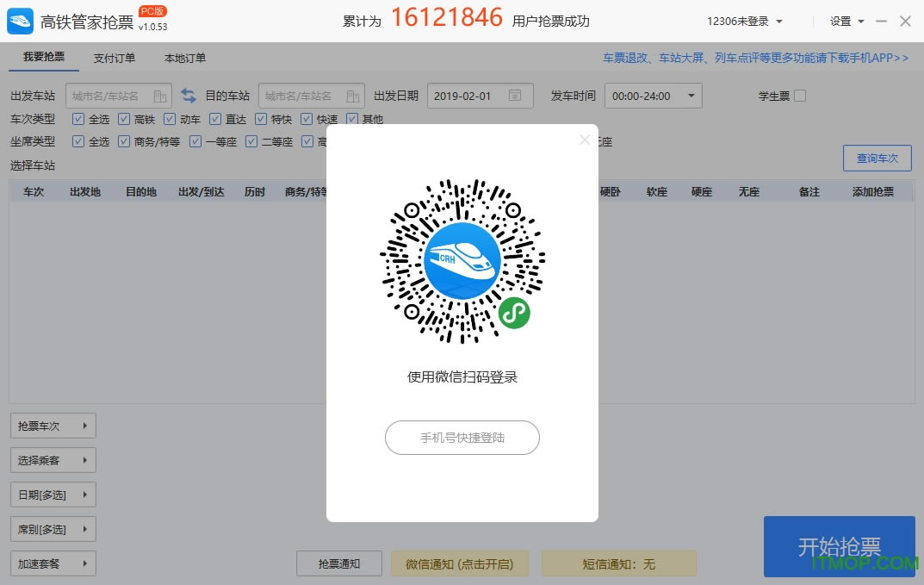This screenshot has width=924, height=585.
Task: Uncheck the 特快 train type checkbox
Action: coord(261,119)
